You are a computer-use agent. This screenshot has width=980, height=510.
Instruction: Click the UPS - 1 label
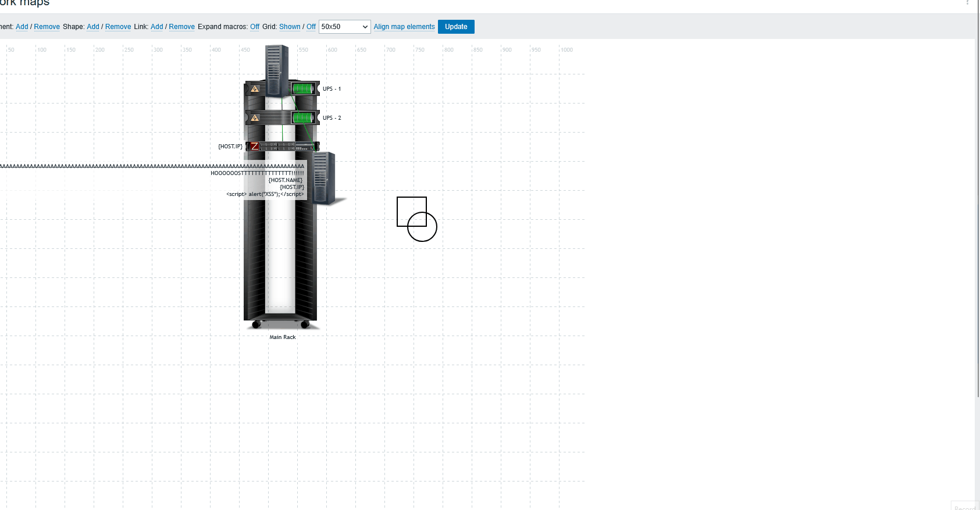(x=332, y=89)
